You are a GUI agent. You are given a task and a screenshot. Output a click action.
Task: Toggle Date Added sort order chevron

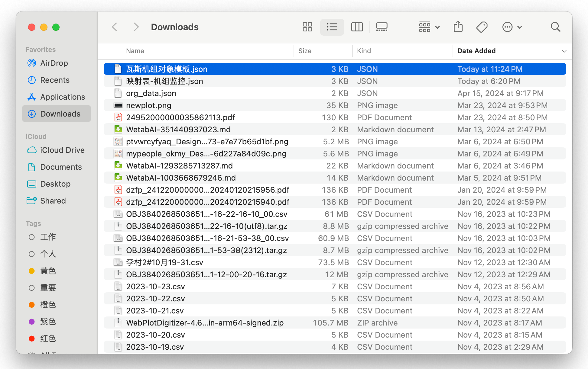[564, 51]
